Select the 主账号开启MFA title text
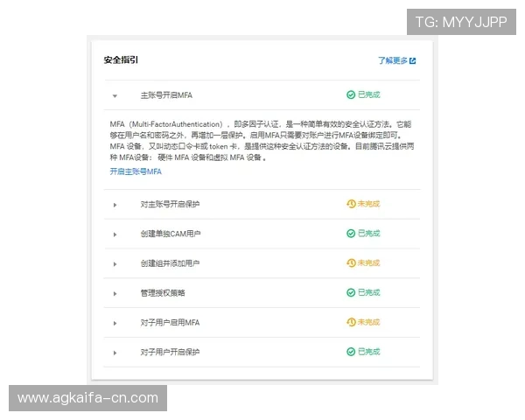 (x=166, y=95)
